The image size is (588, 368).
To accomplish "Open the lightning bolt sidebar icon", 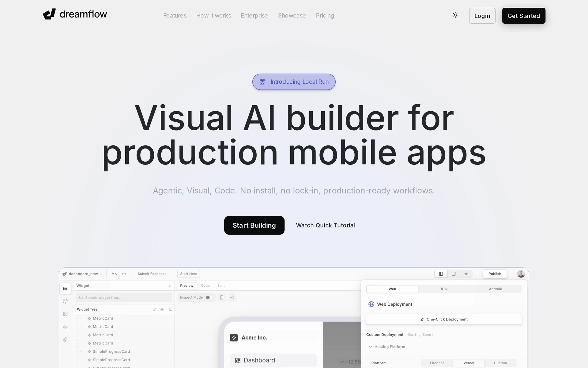I will (x=65, y=327).
